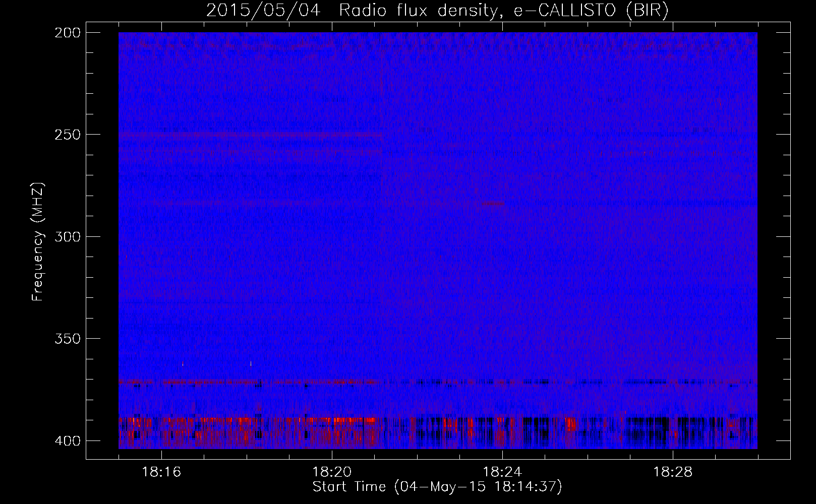
Task: Click the "Start Time (04-May-15 18:14:37)" axis label
Action: (x=437, y=487)
